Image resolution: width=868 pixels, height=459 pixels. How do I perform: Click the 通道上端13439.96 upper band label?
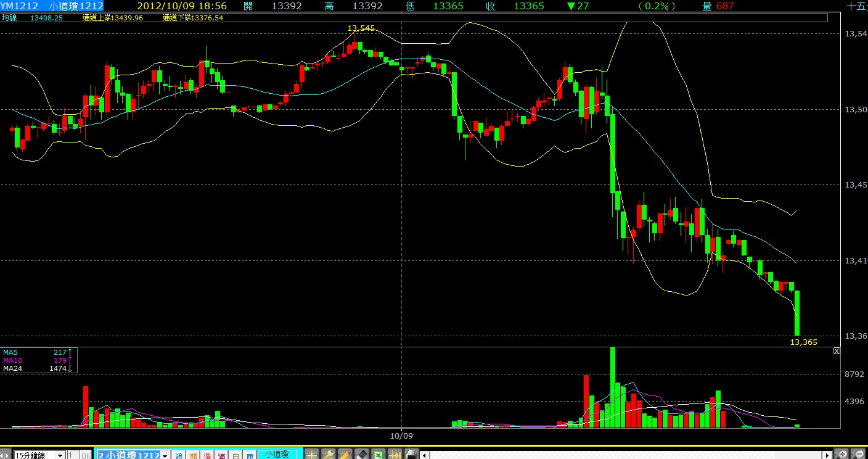tap(113, 18)
